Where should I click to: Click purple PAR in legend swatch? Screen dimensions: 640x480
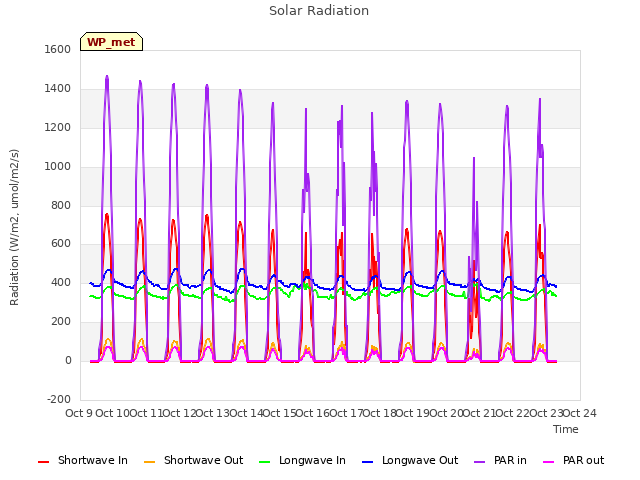480,462
